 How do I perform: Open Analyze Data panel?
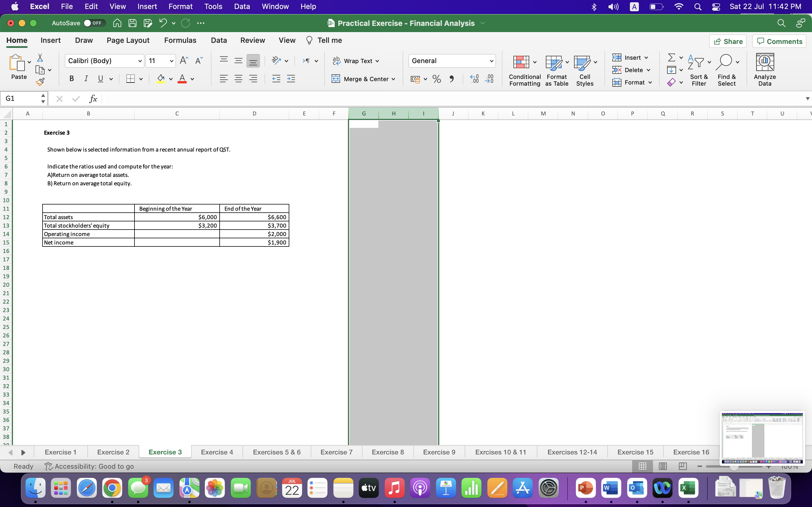tap(764, 70)
